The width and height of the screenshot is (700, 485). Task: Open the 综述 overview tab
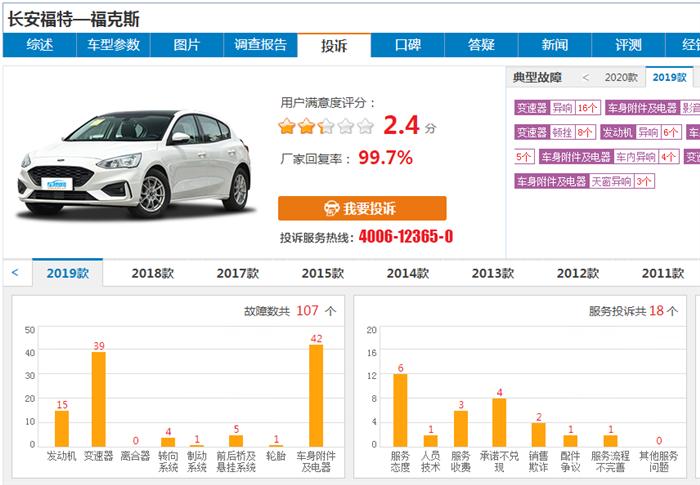point(40,45)
